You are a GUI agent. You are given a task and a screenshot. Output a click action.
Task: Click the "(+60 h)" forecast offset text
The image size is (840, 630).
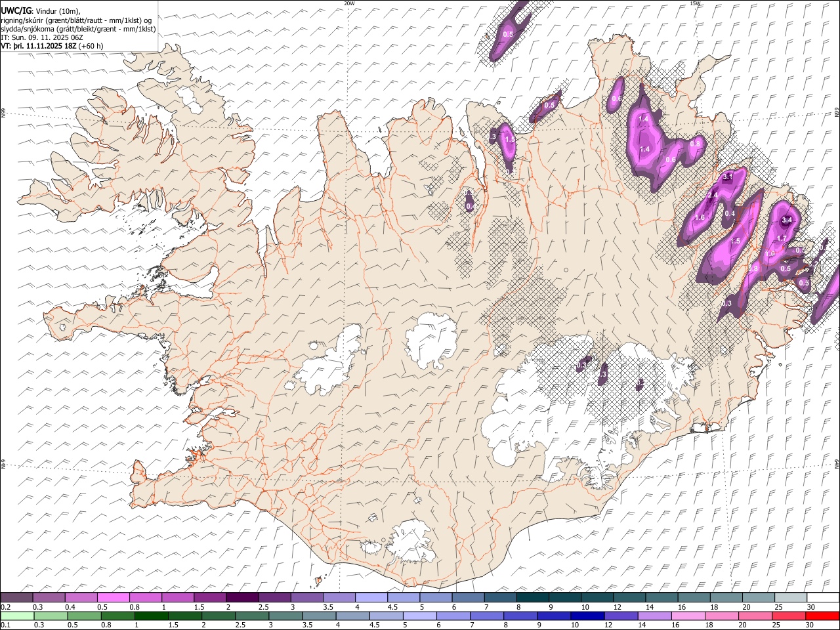click(x=91, y=46)
